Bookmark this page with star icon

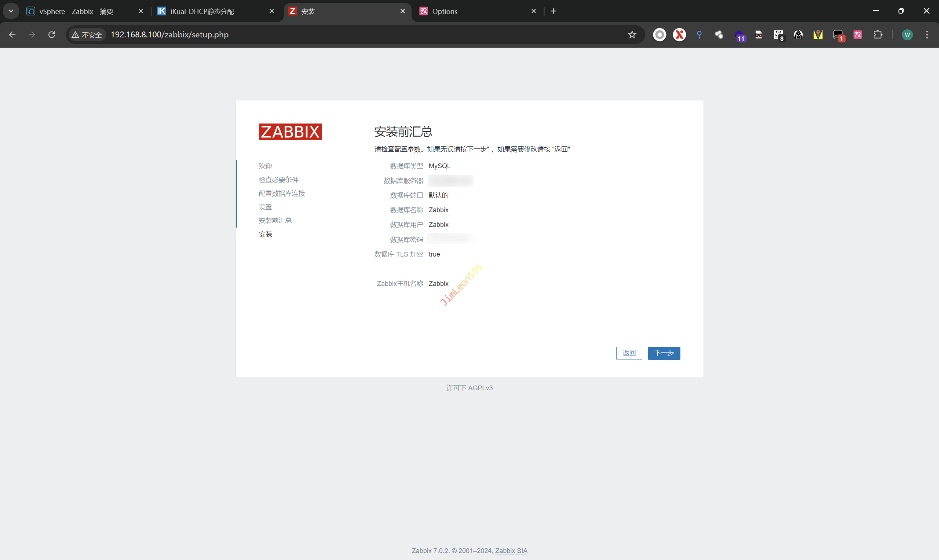(x=632, y=35)
